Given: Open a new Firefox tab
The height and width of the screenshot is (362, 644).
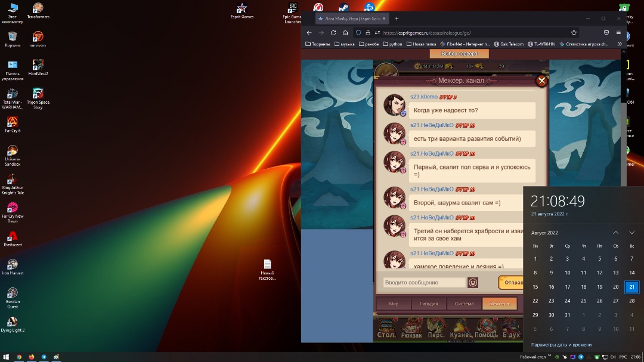Looking at the screenshot, I should (397, 18).
